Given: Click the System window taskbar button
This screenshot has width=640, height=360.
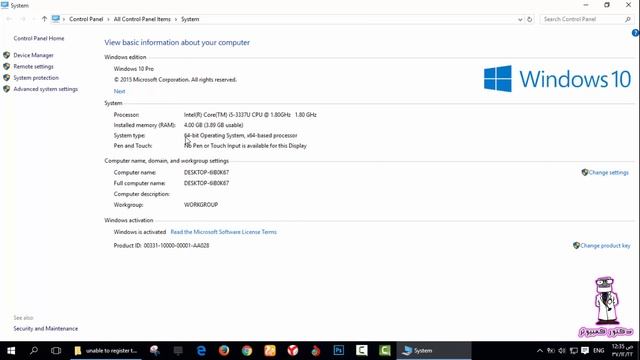Looking at the screenshot, I should tap(434, 351).
